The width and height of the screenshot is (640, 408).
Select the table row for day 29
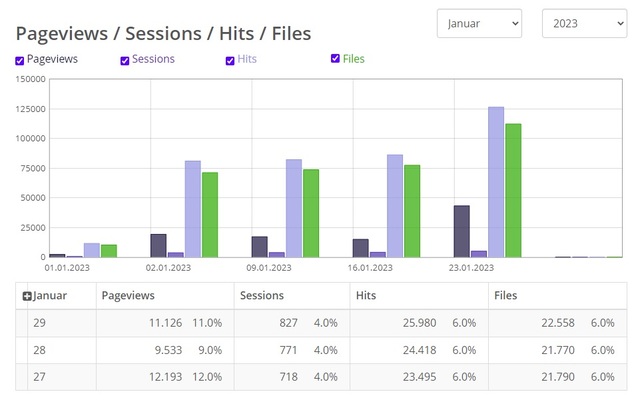click(320, 323)
